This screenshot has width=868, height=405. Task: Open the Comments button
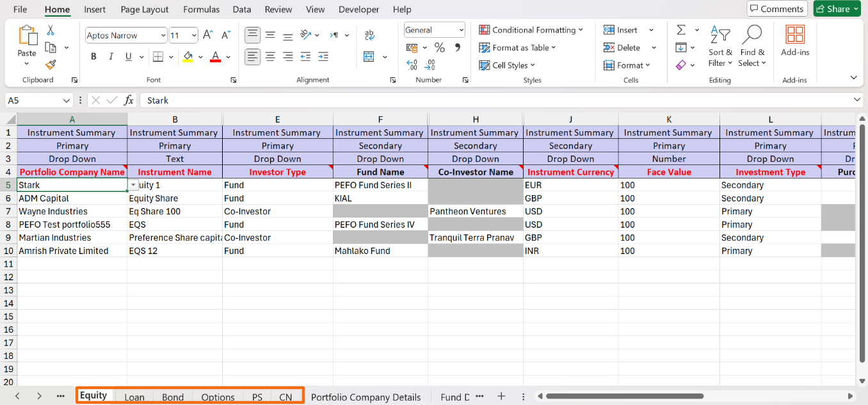776,9
